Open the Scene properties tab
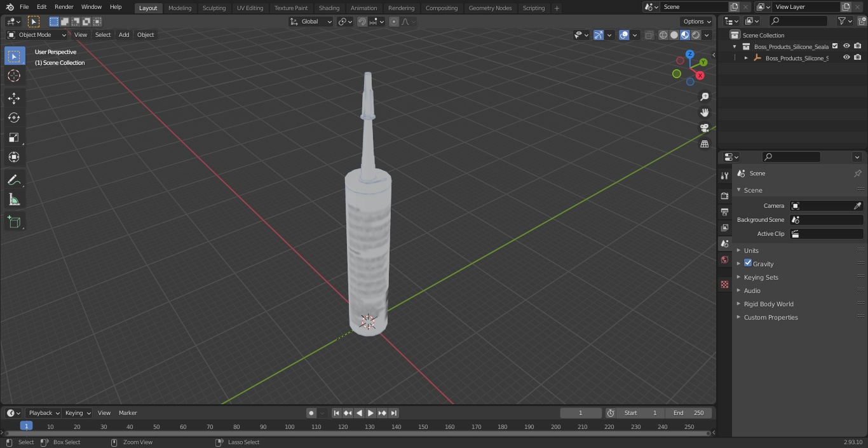The width and height of the screenshot is (868, 448). [724, 243]
